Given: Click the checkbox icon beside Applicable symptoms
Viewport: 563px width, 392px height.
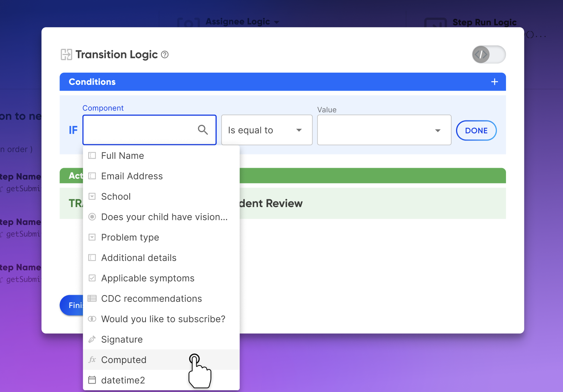Looking at the screenshot, I should coord(92,278).
